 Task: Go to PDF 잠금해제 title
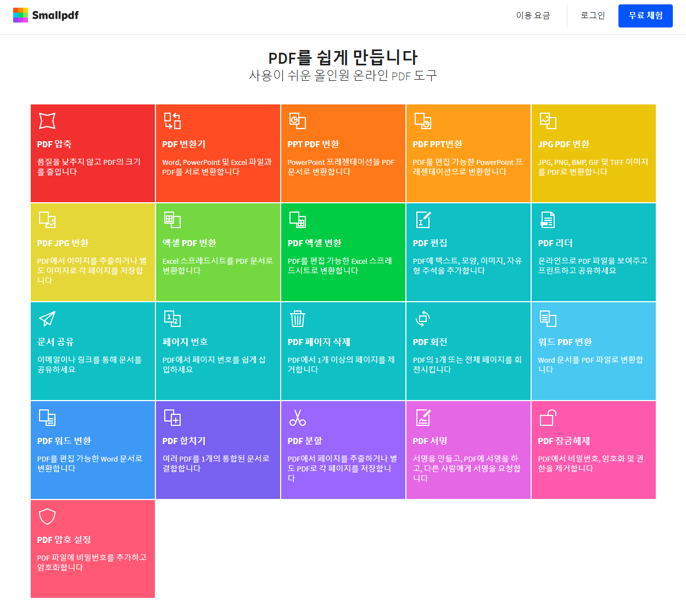coord(564,441)
